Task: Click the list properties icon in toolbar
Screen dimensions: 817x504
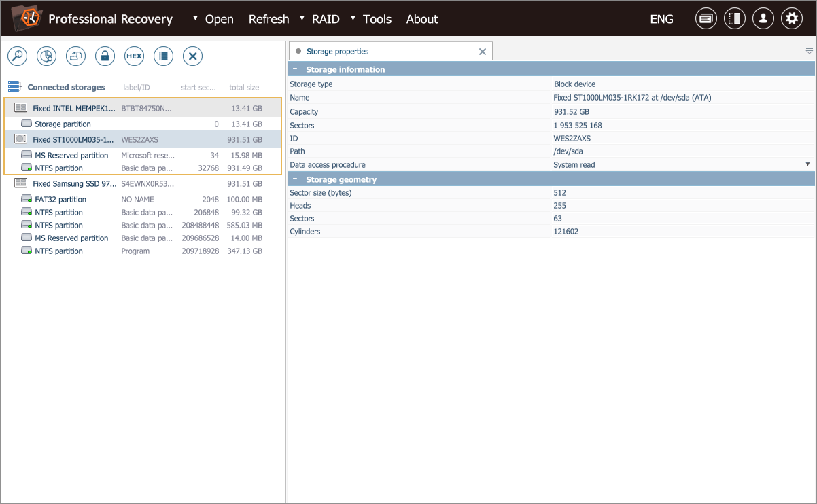Action: [x=163, y=56]
